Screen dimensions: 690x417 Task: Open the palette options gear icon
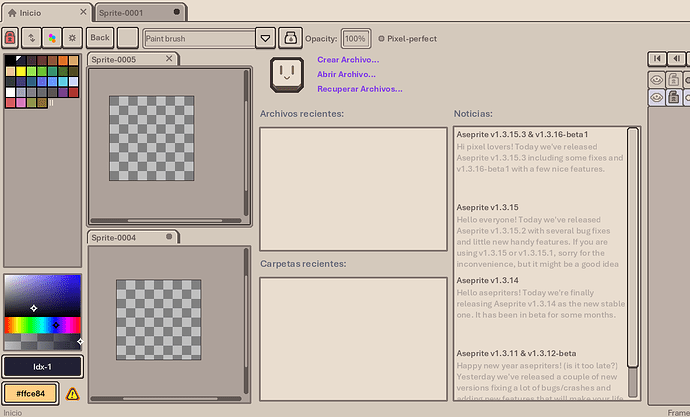[x=71, y=38]
